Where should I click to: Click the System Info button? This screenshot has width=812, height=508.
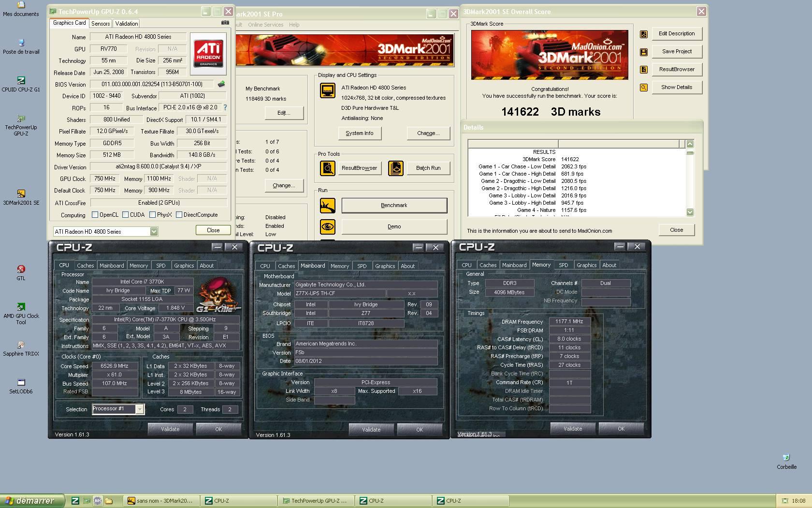360,134
